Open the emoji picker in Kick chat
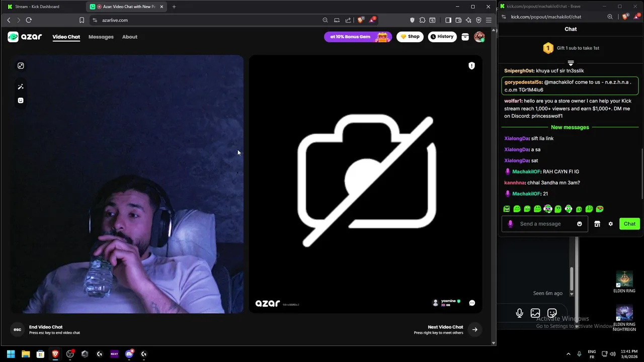The image size is (644, 362). click(x=580, y=224)
